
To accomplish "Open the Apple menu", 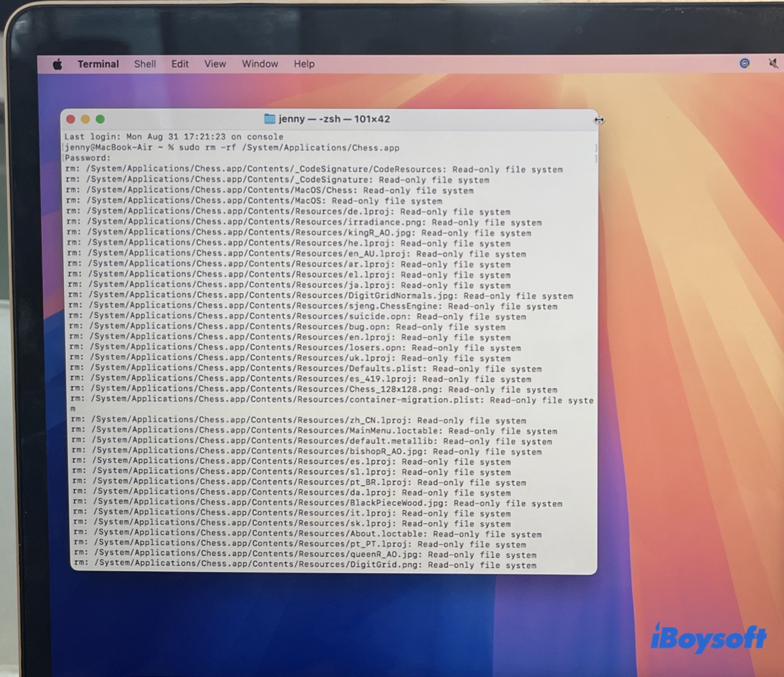I will [x=57, y=64].
